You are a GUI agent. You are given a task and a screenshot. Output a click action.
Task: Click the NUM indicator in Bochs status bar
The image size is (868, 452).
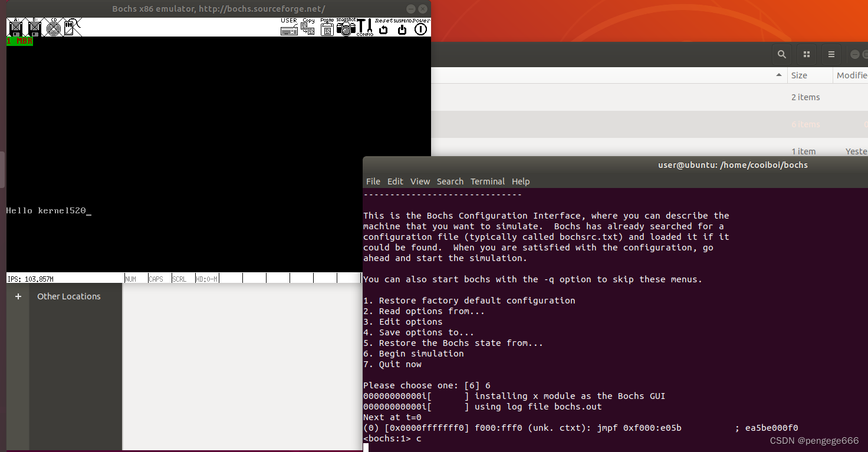tap(131, 279)
